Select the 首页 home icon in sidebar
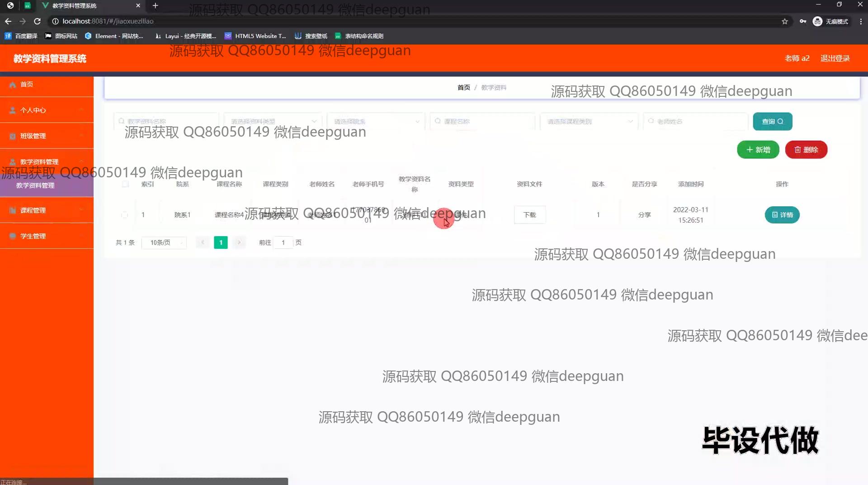Screen dimensions: 868x485 coord(13,84)
